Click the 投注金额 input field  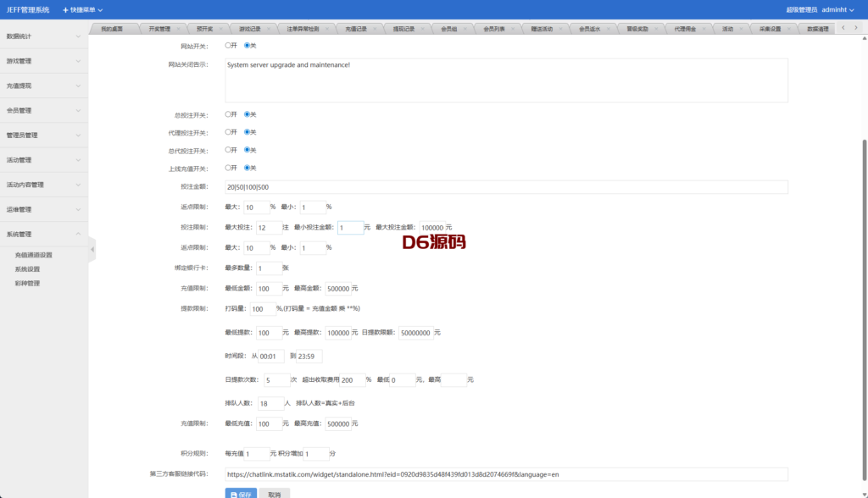[506, 187]
